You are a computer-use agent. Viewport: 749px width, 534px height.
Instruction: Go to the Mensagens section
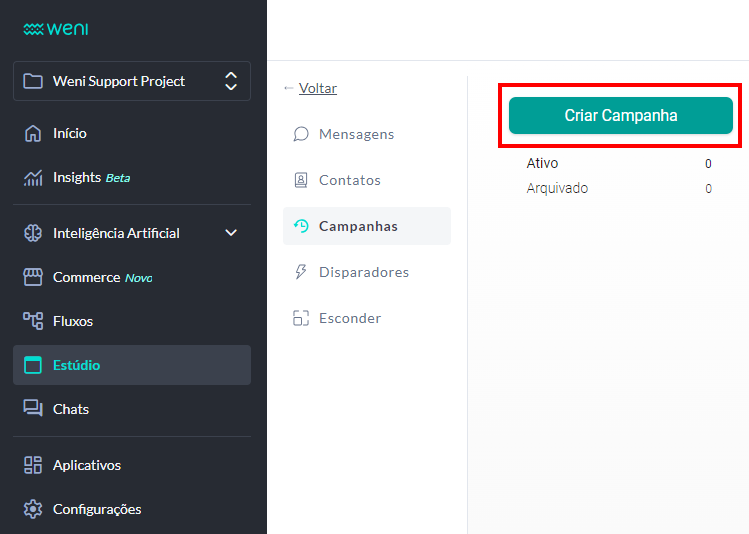(356, 134)
